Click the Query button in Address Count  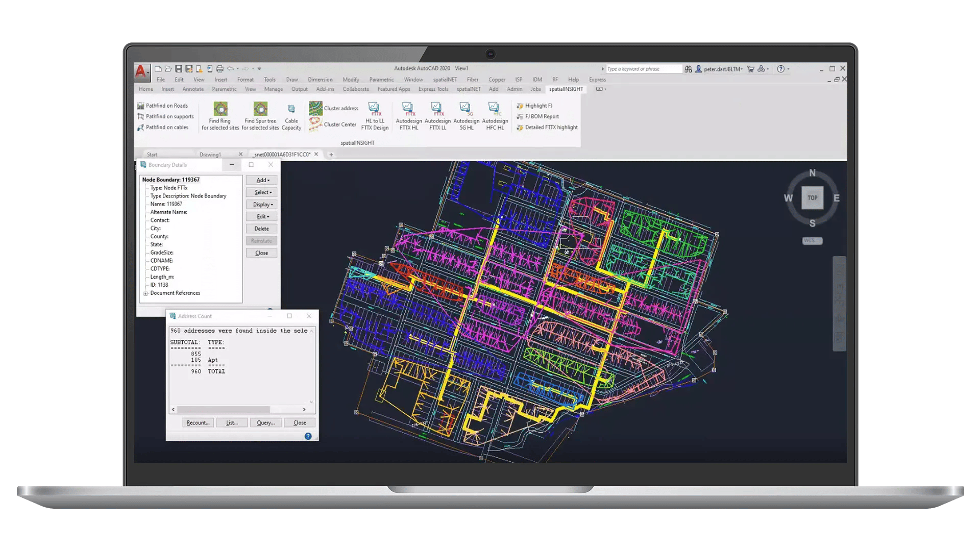266,423
